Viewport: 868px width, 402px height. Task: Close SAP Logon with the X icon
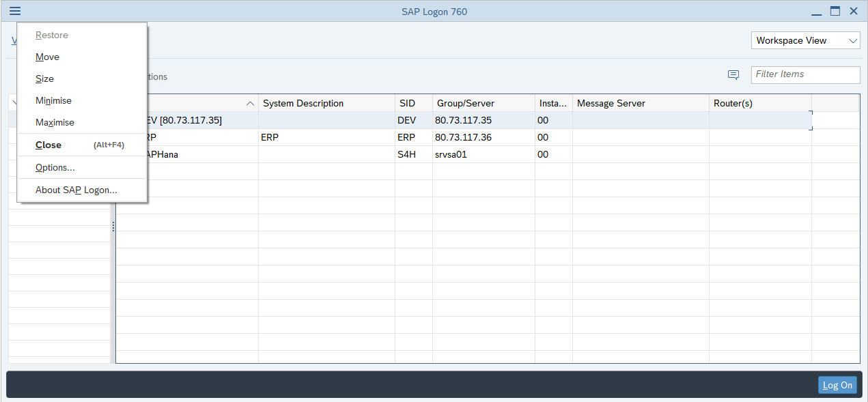pyautogui.click(x=854, y=11)
